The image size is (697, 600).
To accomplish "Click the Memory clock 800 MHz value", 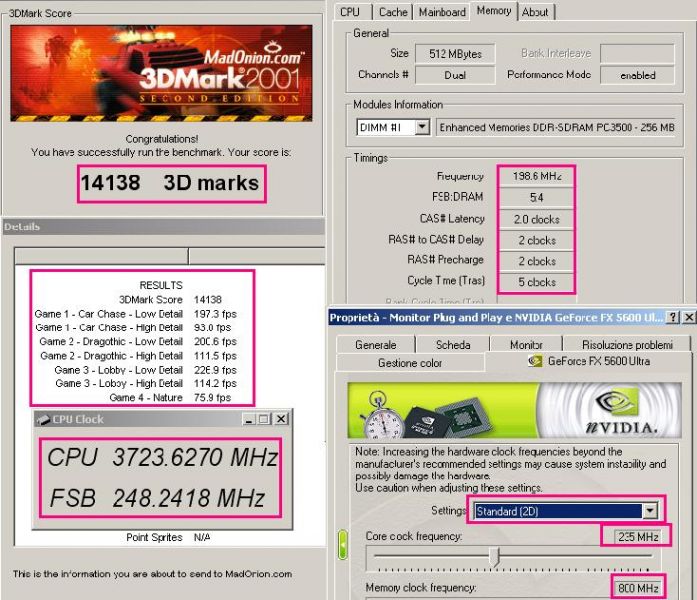I will point(637,588).
